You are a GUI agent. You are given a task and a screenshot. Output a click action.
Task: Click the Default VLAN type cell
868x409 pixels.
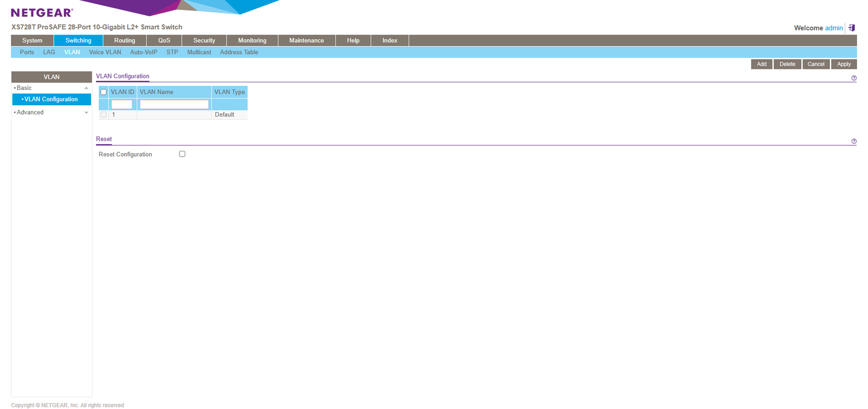click(x=229, y=115)
